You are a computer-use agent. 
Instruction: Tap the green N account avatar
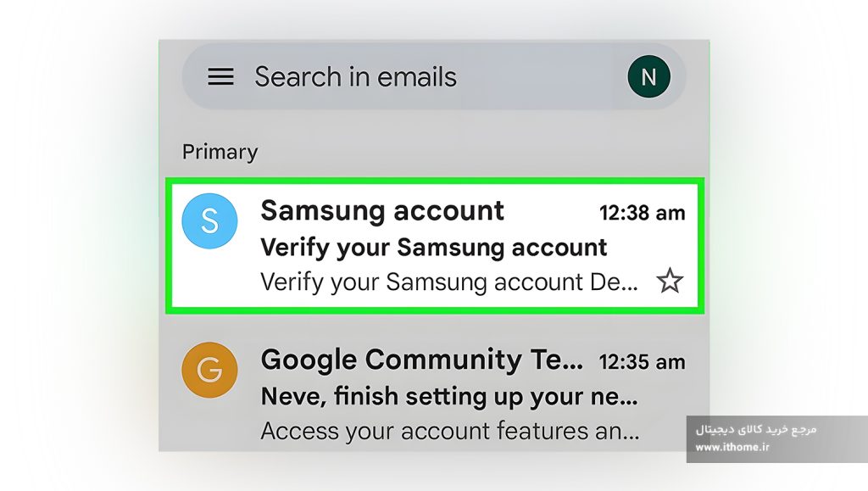click(648, 76)
